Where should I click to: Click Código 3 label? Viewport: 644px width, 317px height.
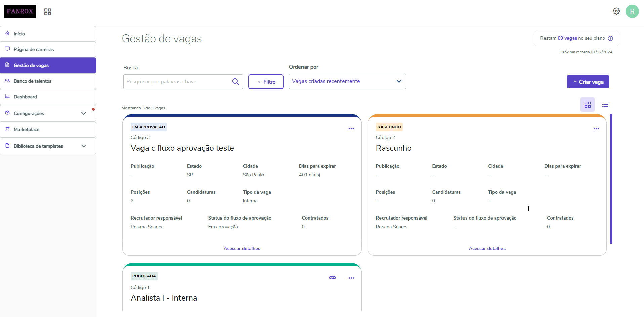point(140,137)
